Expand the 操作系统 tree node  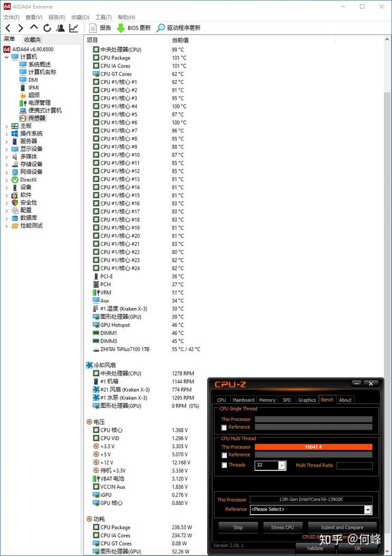(x=7, y=134)
